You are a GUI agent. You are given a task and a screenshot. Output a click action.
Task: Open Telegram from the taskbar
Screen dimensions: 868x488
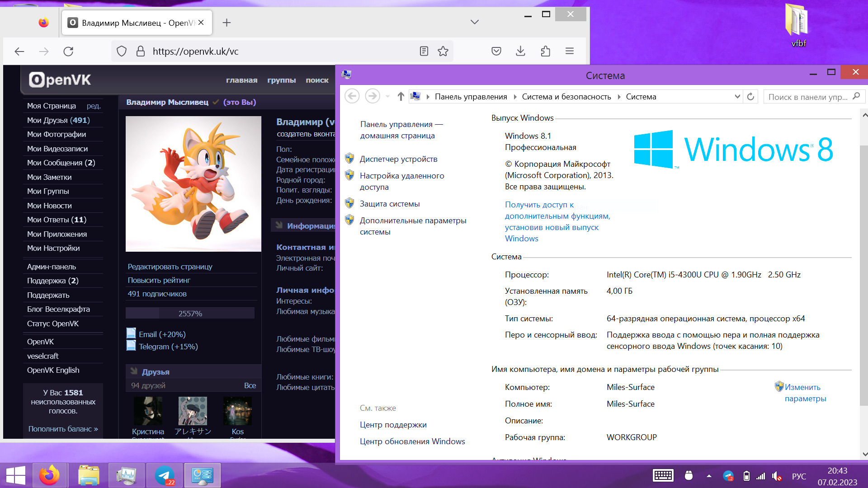tap(165, 475)
